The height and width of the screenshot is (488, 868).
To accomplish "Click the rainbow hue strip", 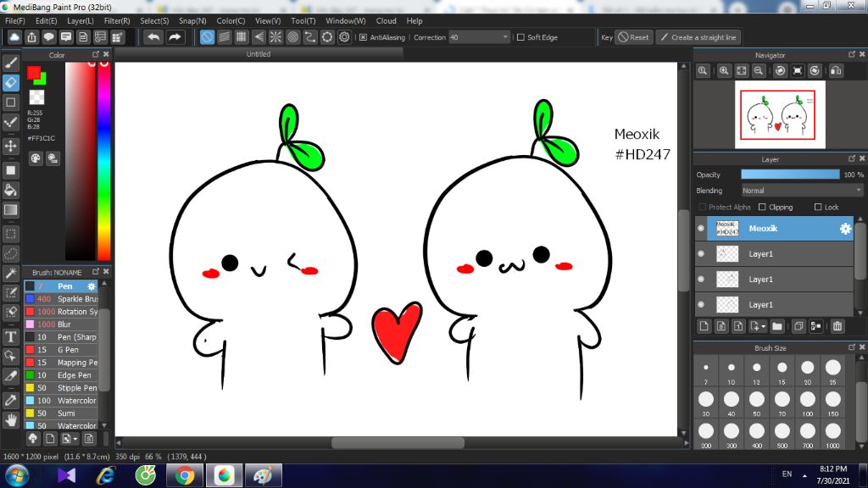I will click(104, 160).
